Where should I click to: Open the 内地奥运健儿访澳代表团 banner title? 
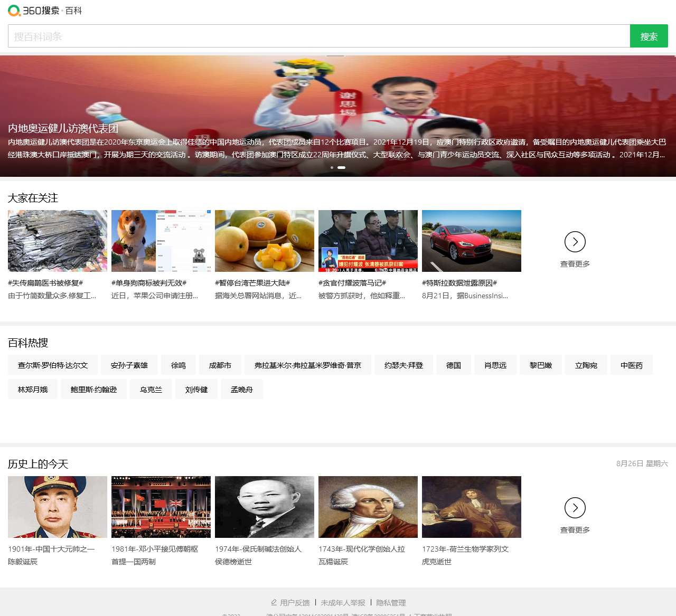[63, 128]
